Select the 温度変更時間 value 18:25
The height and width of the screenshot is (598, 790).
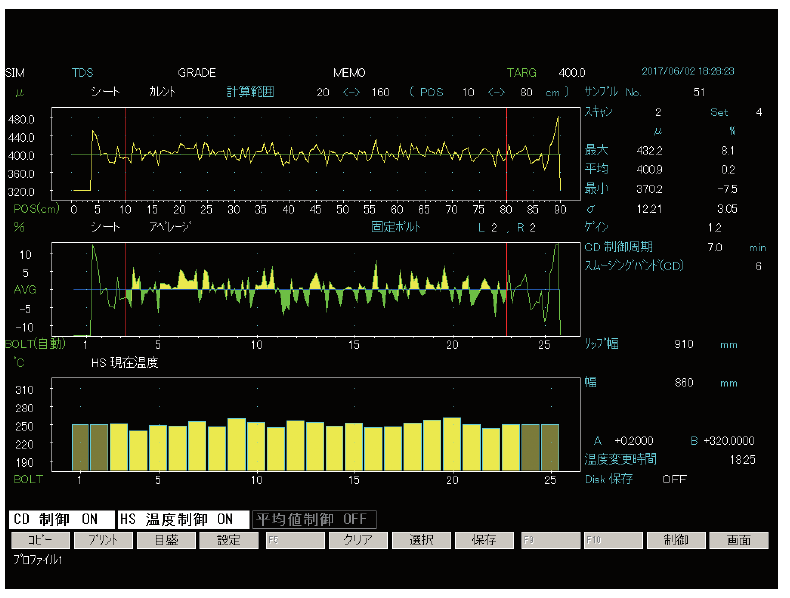[x=742, y=459]
